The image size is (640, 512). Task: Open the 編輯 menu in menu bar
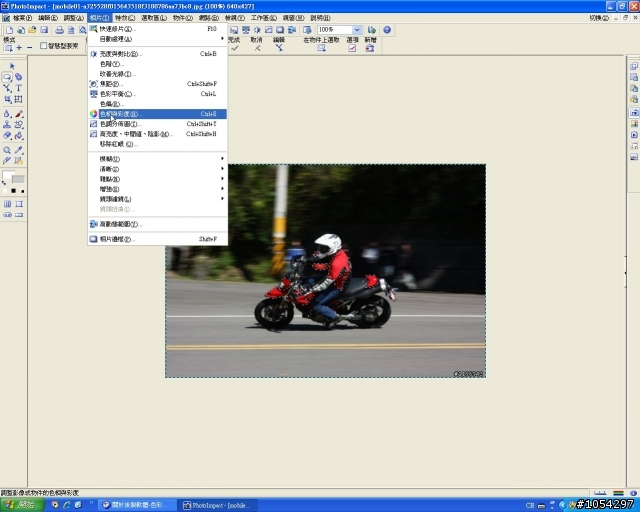(48, 18)
